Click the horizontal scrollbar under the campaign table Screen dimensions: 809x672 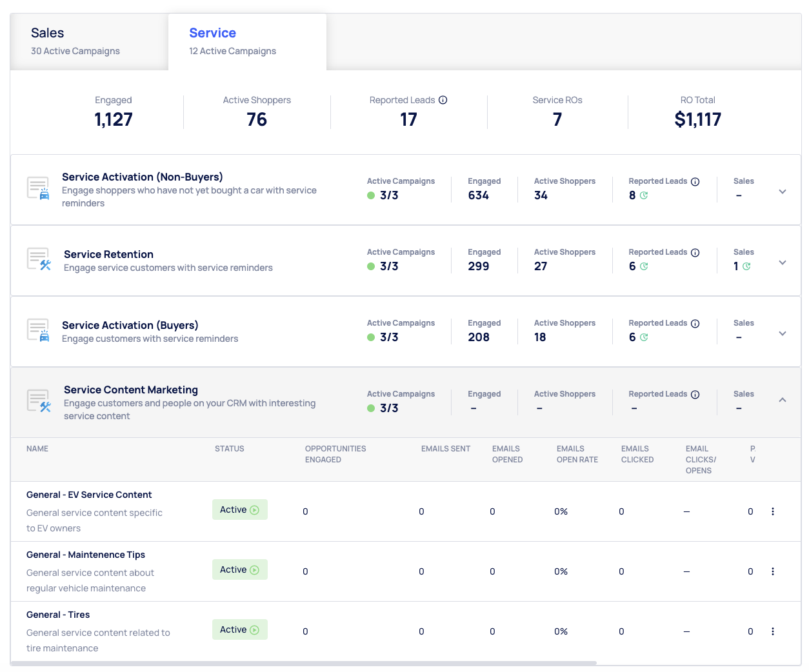[303, 663]
